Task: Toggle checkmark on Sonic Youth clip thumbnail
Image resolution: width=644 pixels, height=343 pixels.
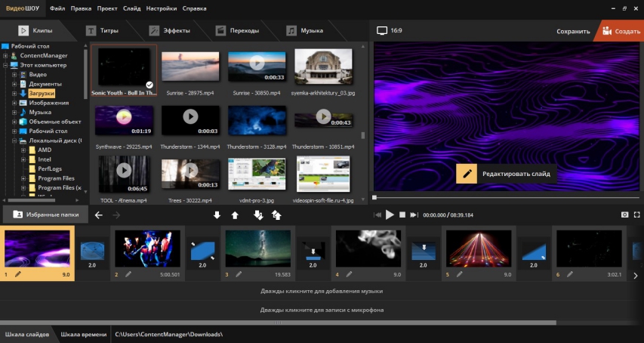Action: (149, 85)
